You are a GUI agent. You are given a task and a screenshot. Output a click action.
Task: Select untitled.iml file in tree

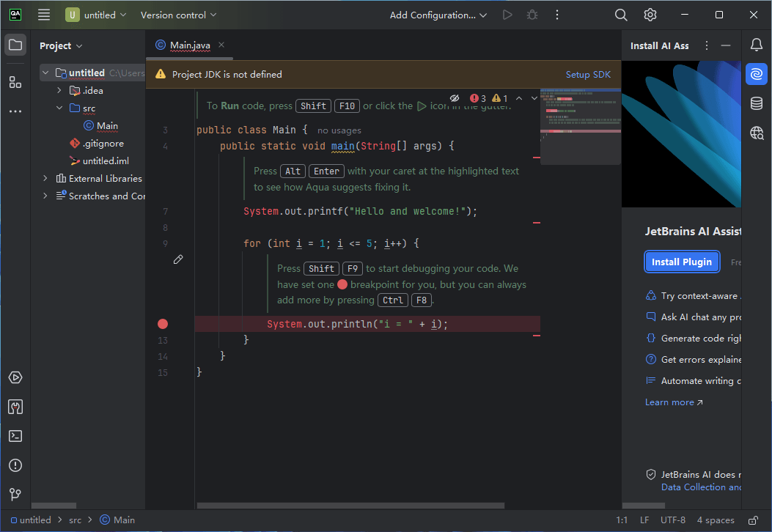[x=99, y=161]
